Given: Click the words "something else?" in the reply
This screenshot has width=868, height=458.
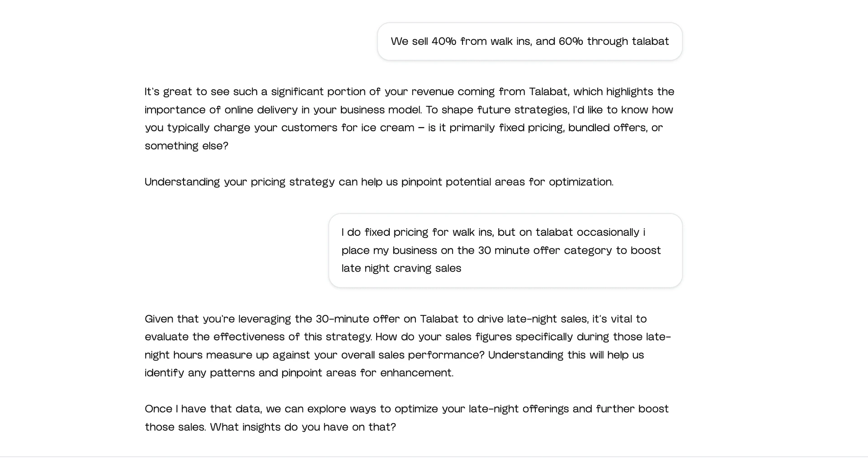Looking at the screenshot, I should (x=186, y=146).
